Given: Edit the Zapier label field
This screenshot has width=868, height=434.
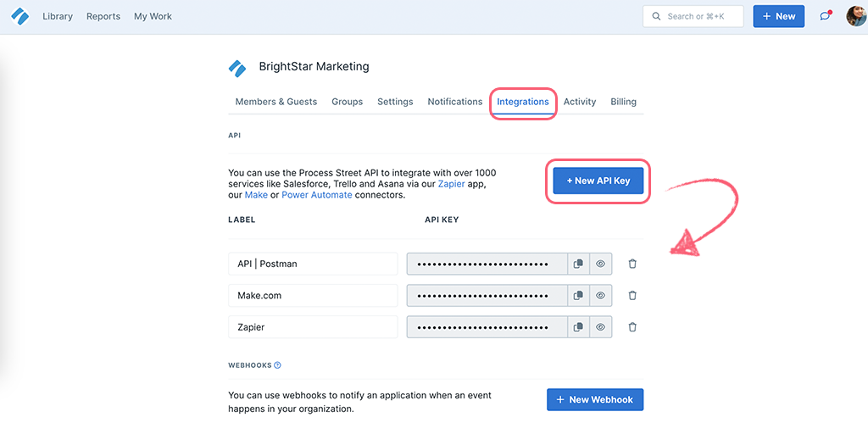Looking at the screenshot, I should point(313,327).
